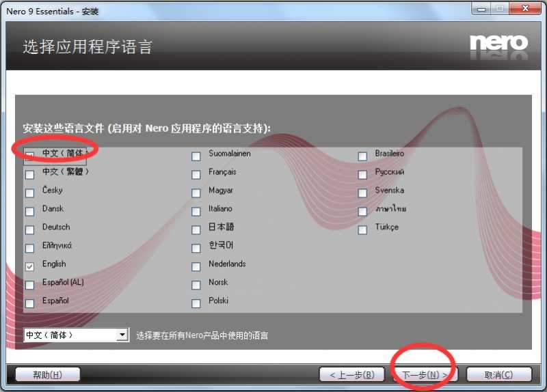Check the 中文（简体）language checkbox
Image resolution: width=547 pixels, height=392 pixels.
(x=29, y=155)
